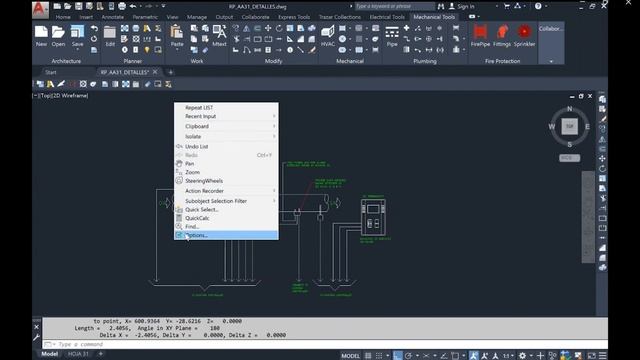Click the Open drawing folder icon
Image resolution: width=640 pixels, height=360 pixels.
click(58, 32)
